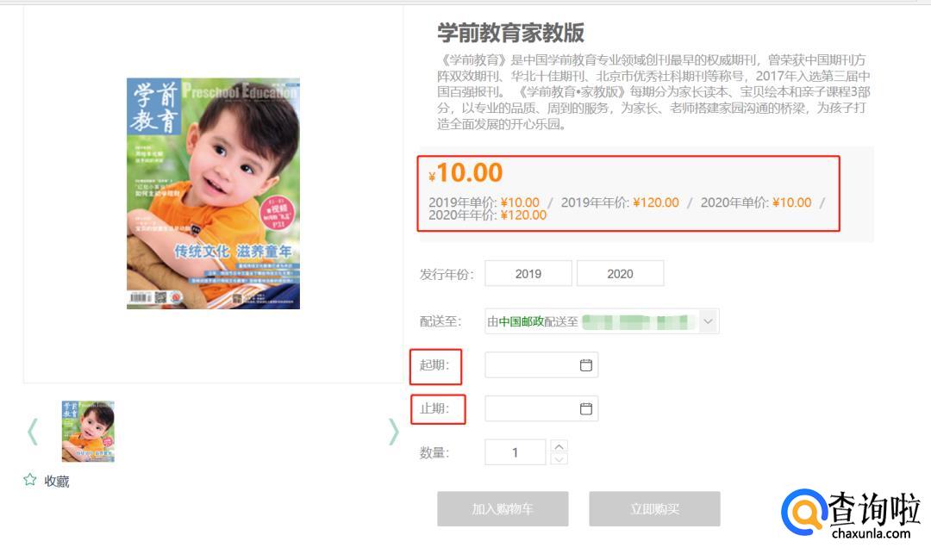Show next thumbnail with right arrow
The width and height of the screenshot is (931, 560).
point(393,432)
